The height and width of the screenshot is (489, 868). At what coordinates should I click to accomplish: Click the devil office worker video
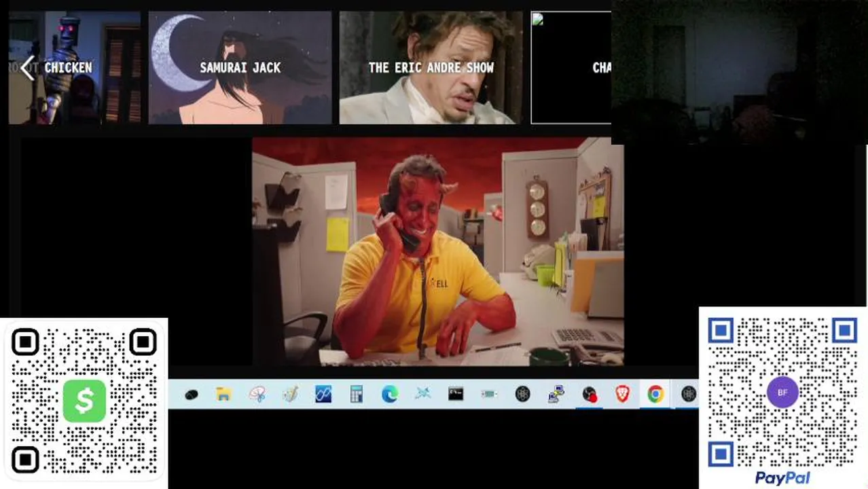[437, 252]
